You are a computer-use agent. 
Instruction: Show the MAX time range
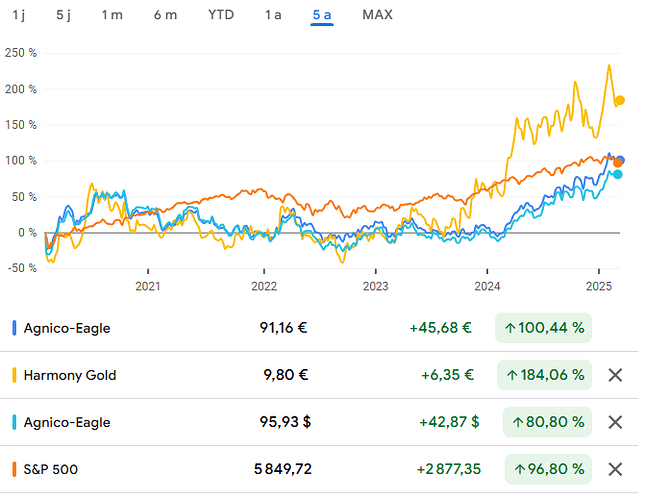(x=377, y=15)
